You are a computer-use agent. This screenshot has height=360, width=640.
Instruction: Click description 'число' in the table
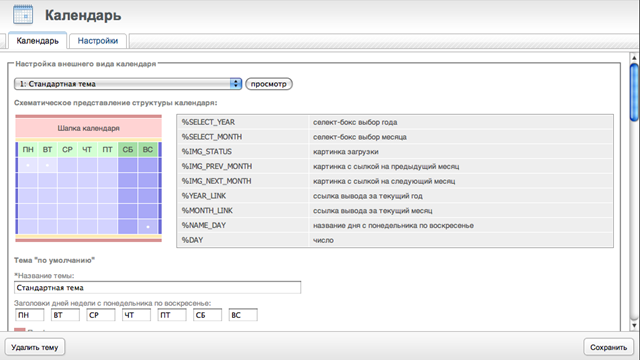(323, 240)
